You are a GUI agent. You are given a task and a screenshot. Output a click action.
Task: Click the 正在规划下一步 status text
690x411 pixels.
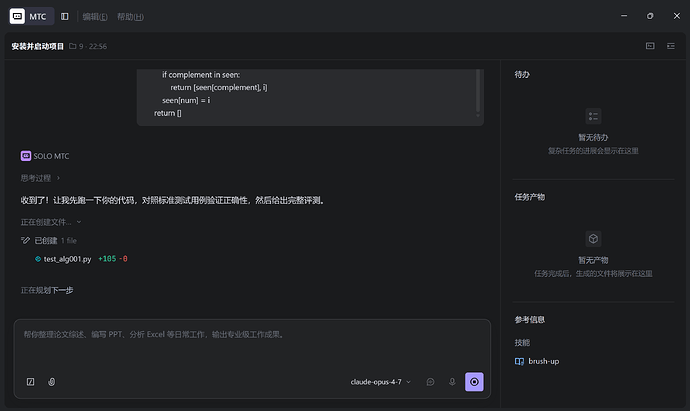click(47, 290)
